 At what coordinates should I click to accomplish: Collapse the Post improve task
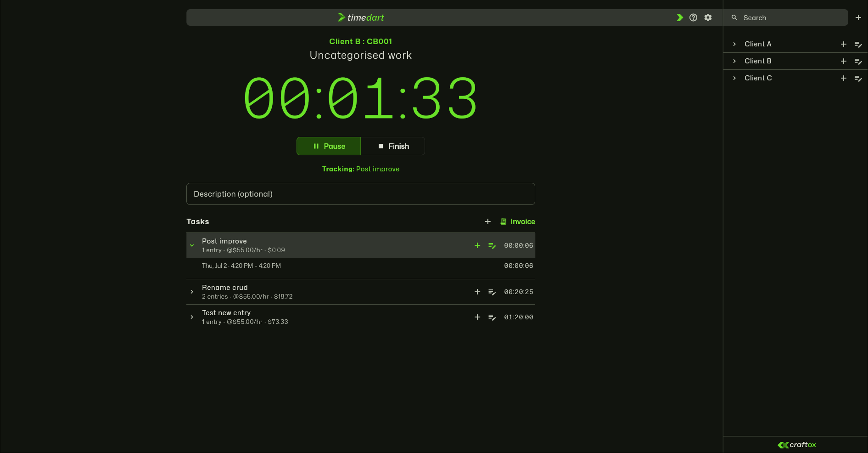[192, 245]
